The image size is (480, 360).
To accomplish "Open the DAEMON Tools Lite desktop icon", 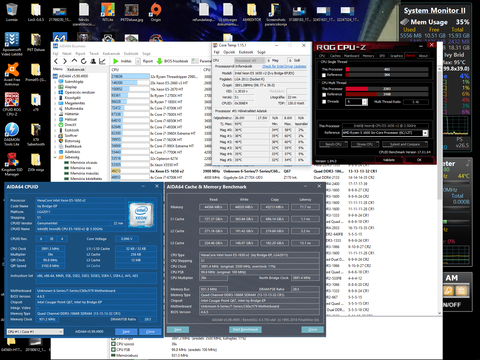I will click(12, 134).
